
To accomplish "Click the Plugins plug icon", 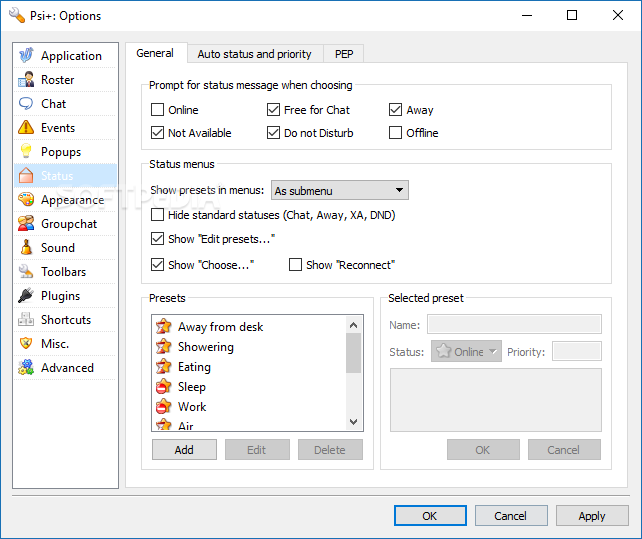I will [26, 296].
